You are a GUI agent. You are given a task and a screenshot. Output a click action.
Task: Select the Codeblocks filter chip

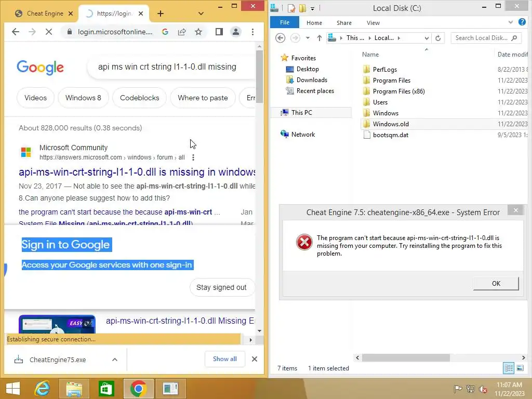tap(139, 98)
